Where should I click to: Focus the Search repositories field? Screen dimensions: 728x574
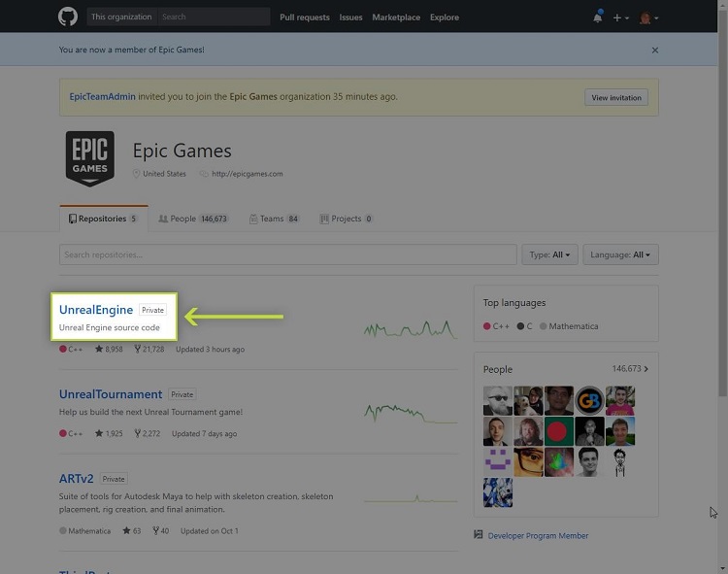coord(288,254)
